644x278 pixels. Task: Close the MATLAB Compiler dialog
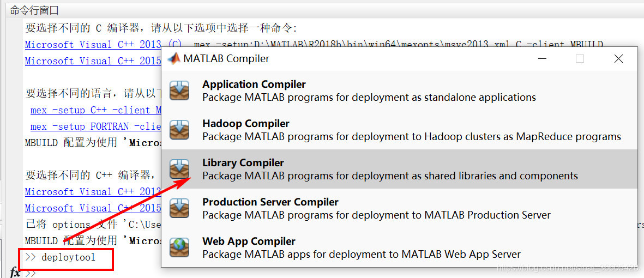pos(618,59)
